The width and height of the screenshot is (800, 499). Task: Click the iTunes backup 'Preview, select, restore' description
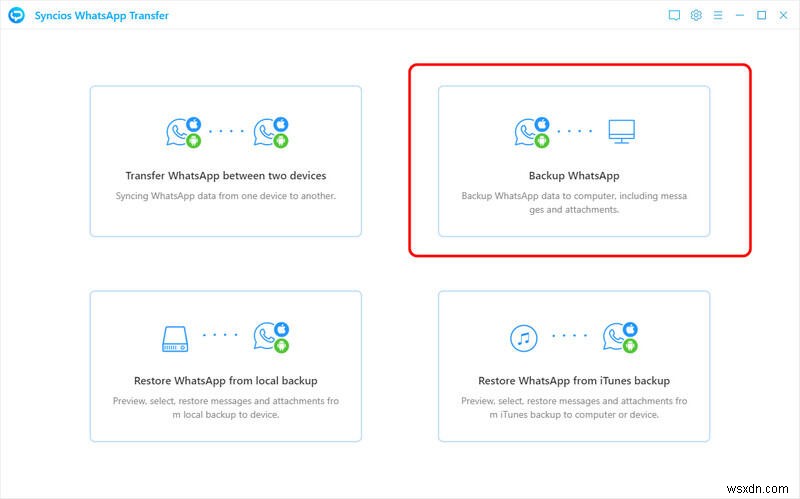click(574, 408)
